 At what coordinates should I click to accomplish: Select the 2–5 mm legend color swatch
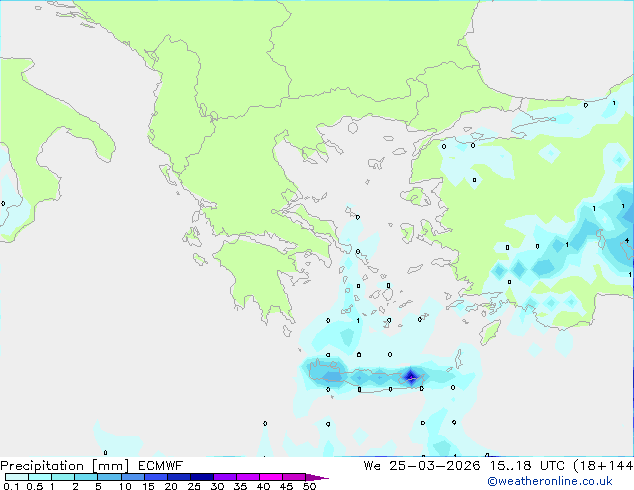pos(86,477)
